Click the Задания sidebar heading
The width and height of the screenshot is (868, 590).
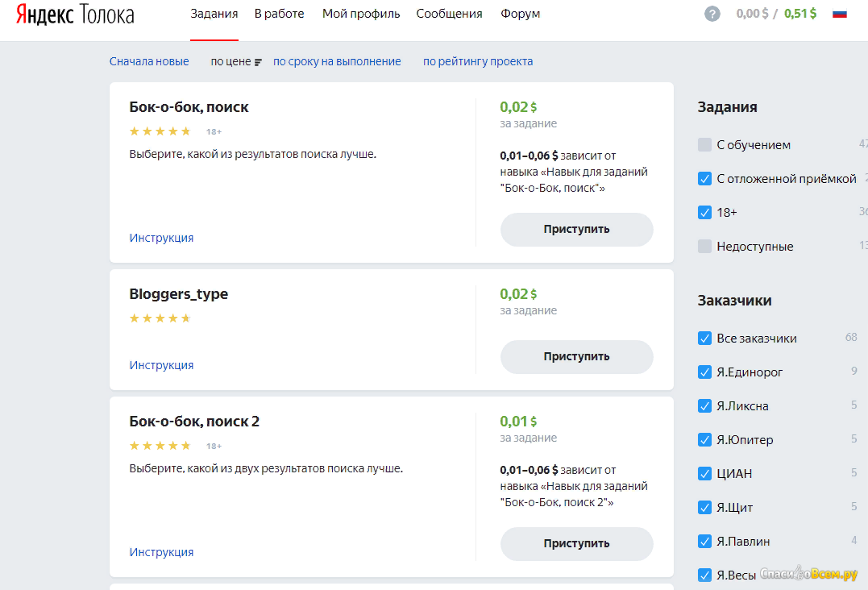[x=728, y=107]
